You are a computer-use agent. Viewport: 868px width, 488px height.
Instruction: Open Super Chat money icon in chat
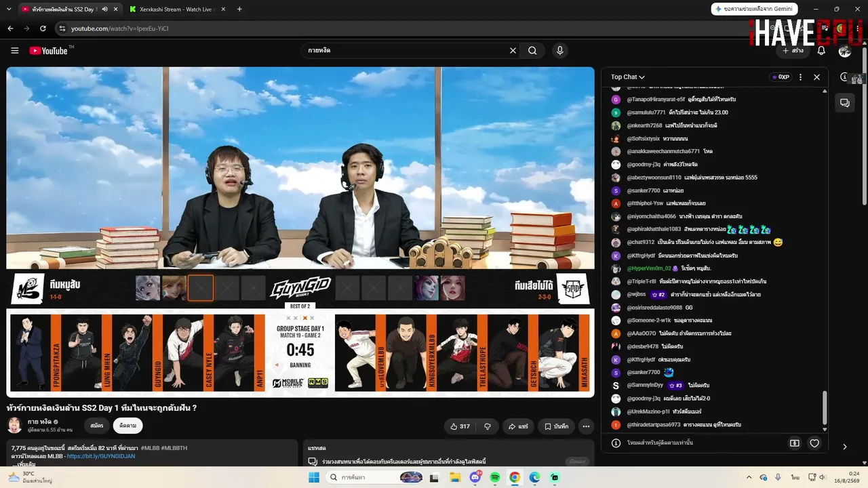click(795, 443)
